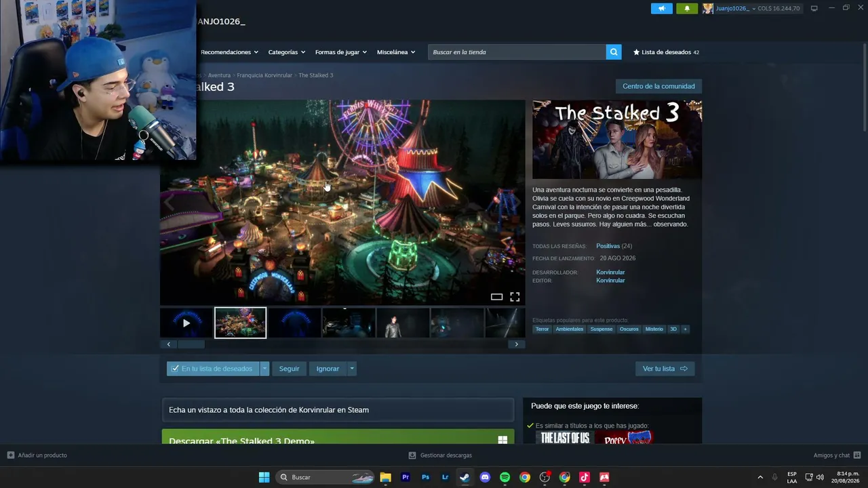Screen dimensions: 868x488
Task: Open the Windows Start menu
Action: click(264, 477)
